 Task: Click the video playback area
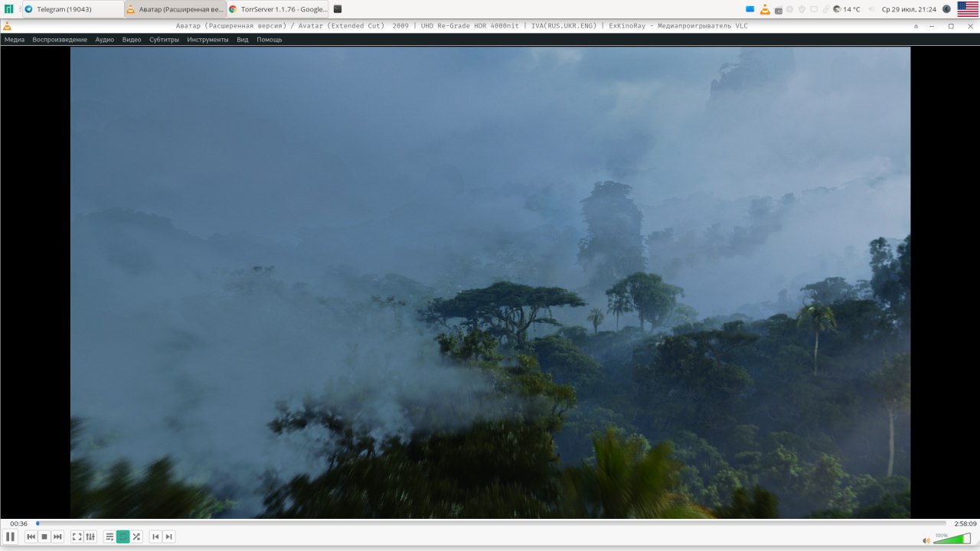[x=490, y=282]
